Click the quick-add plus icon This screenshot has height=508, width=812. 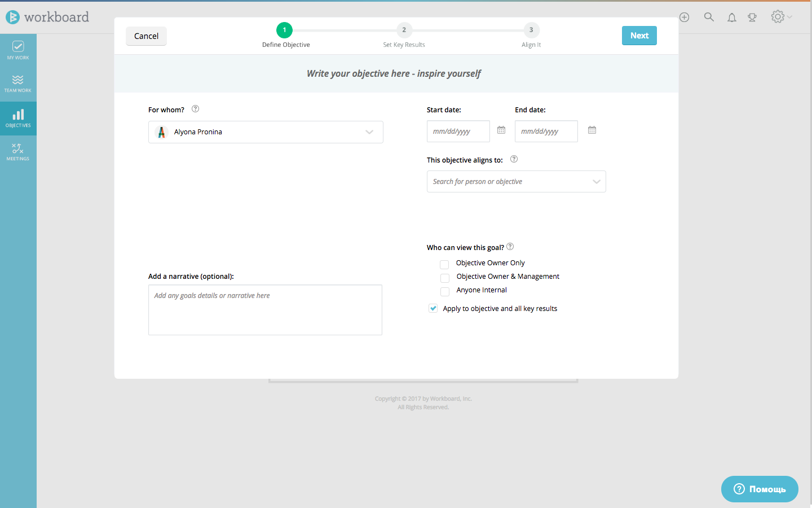coord(684,17)
